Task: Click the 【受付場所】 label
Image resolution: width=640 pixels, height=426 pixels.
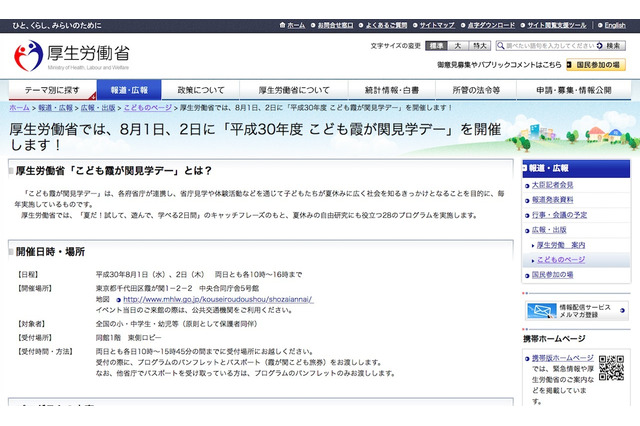Action: (35, 338)
